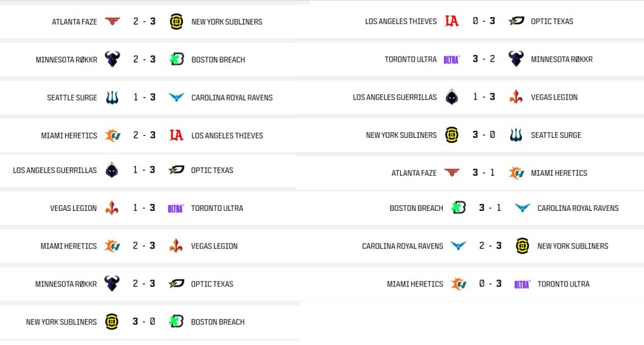644x345 pixels.
Task: Click the Vegas Legion logo next to LA Guerrillas 1-3
Action: pyautogui.click(x=516, y=97)
